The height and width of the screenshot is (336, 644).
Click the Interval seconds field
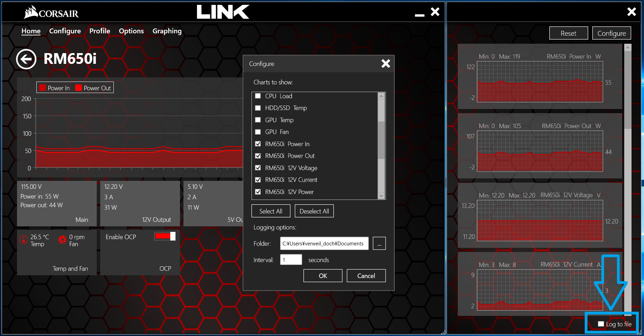[x=291, y=260]
